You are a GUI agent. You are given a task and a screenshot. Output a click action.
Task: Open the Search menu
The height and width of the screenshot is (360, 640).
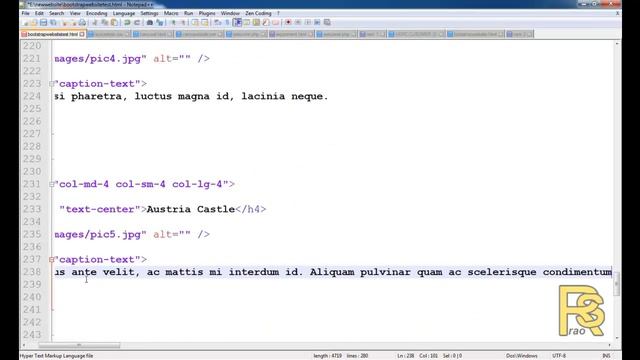click(56, 13)
